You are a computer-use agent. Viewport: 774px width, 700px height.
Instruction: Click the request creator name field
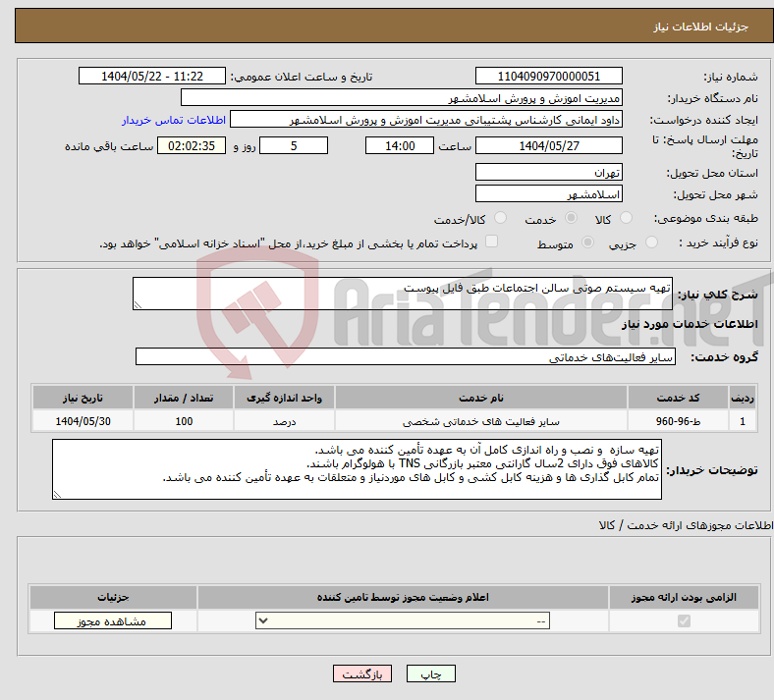(426, 120)
